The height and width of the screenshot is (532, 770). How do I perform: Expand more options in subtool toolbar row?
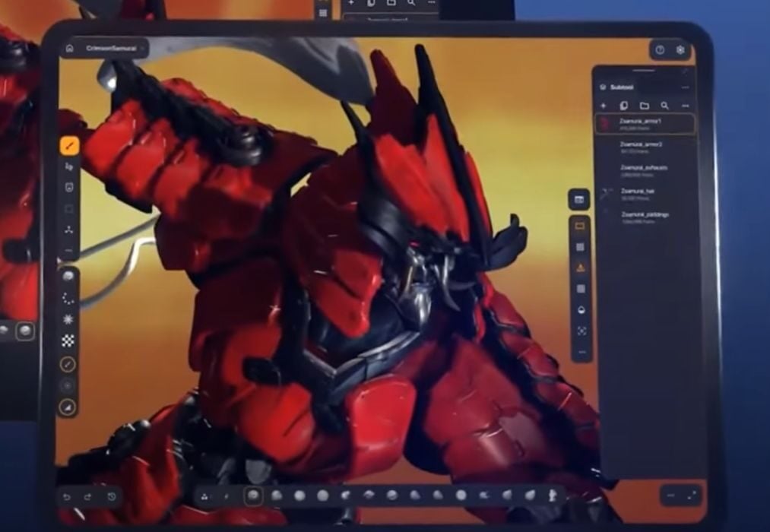686,106
